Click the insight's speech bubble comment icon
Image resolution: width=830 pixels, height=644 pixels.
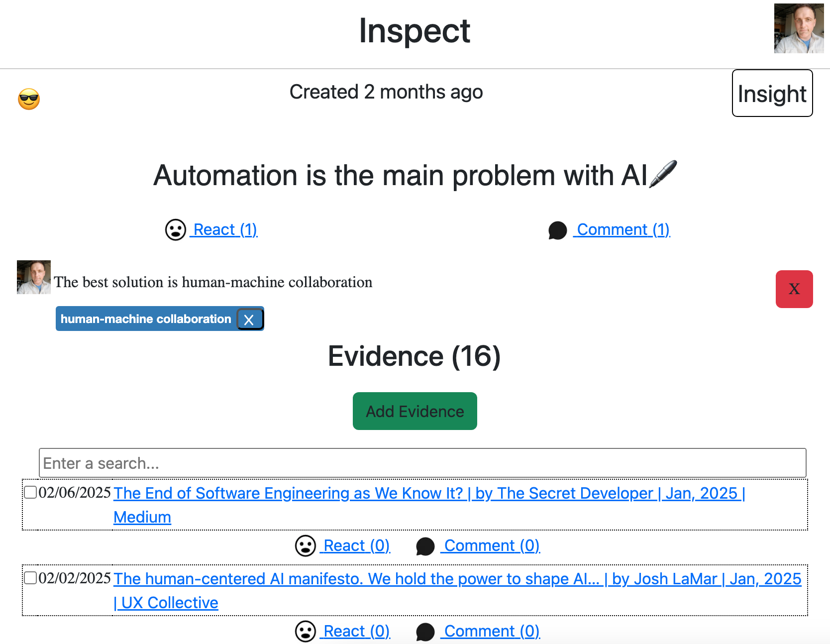(557, 230)
